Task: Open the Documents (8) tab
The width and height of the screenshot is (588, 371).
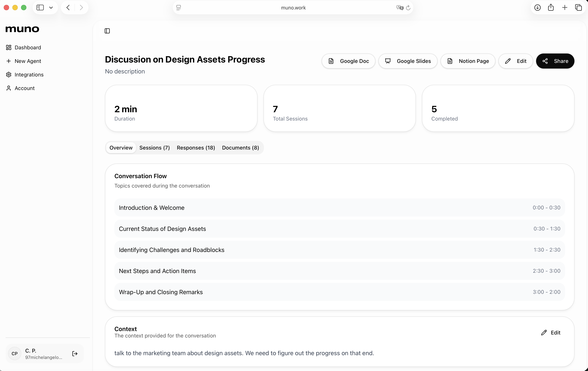Action: 240,148
